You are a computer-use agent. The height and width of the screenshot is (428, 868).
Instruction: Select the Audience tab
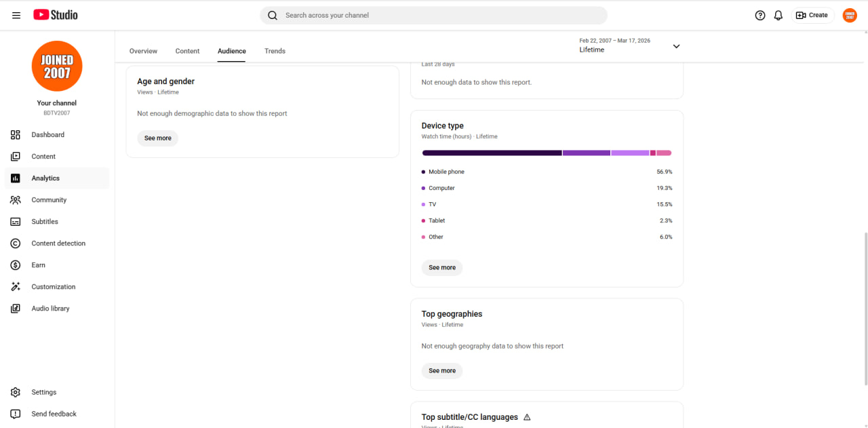(x=232, y=51)
